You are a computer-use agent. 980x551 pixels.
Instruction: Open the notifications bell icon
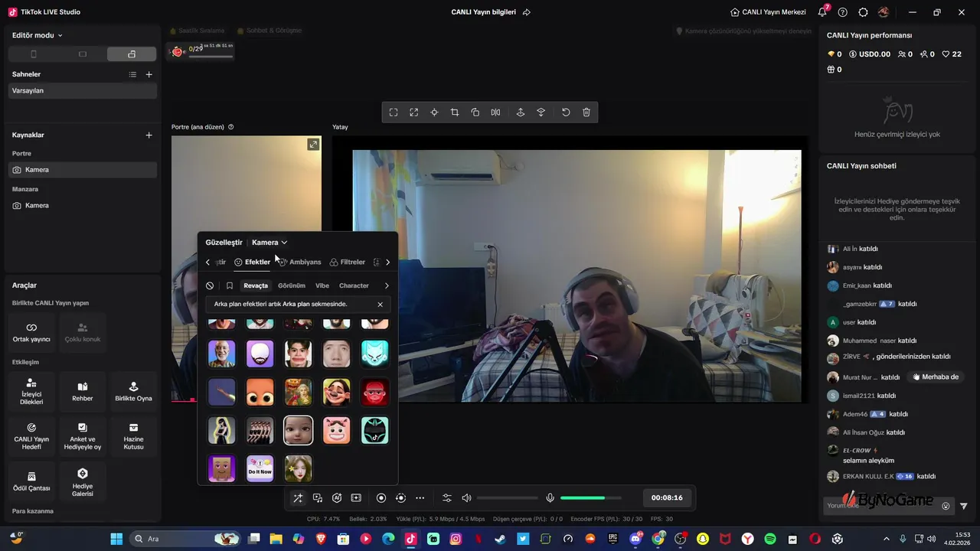822,12
